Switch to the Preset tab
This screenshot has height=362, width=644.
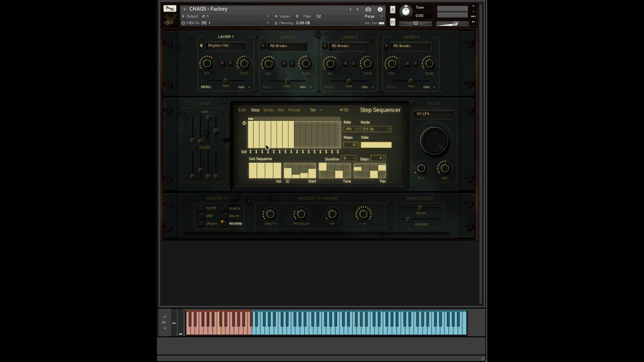coord(294,110)
